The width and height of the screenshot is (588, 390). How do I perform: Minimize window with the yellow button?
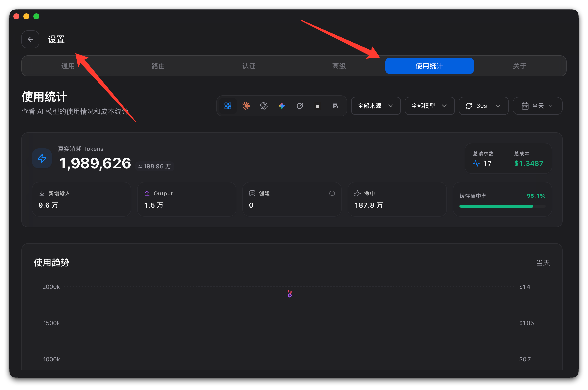point(26,16)
